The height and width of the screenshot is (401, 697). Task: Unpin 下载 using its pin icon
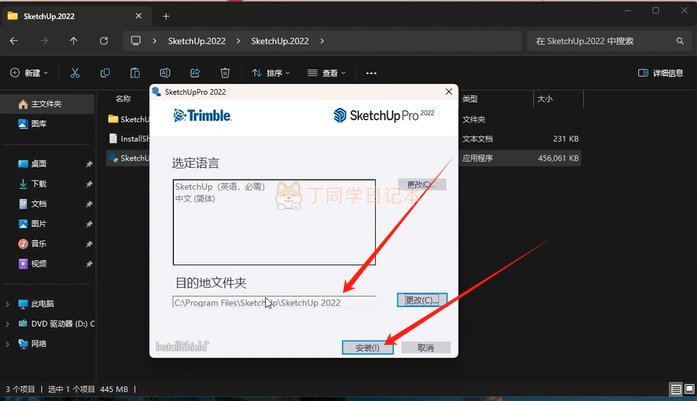coord(89,184)
